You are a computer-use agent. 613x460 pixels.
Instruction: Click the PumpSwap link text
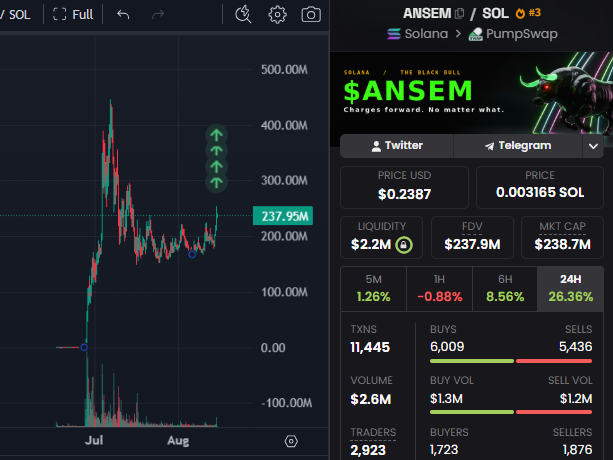coord(522,34)
